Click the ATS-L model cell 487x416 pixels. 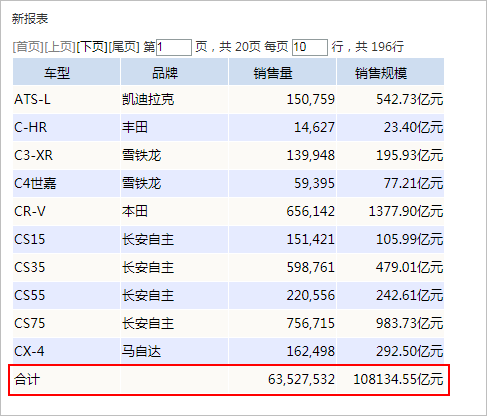tap(66, 99)
